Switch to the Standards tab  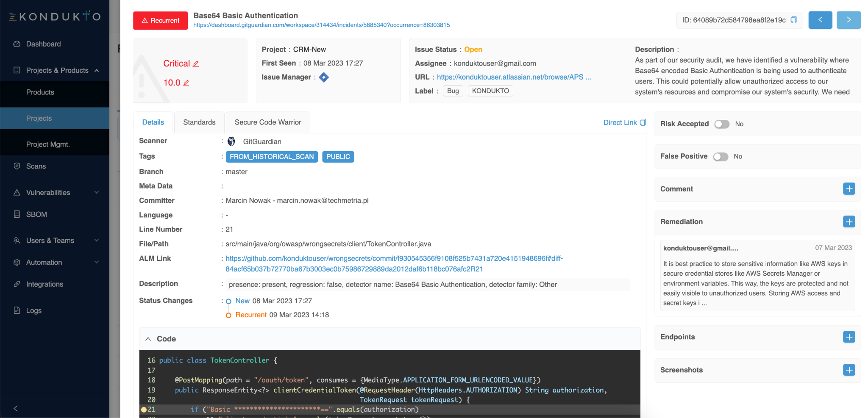tap(199, 122)
